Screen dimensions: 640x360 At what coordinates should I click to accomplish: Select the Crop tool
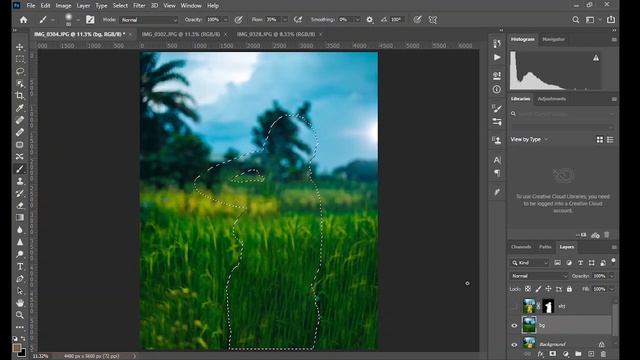20,96
